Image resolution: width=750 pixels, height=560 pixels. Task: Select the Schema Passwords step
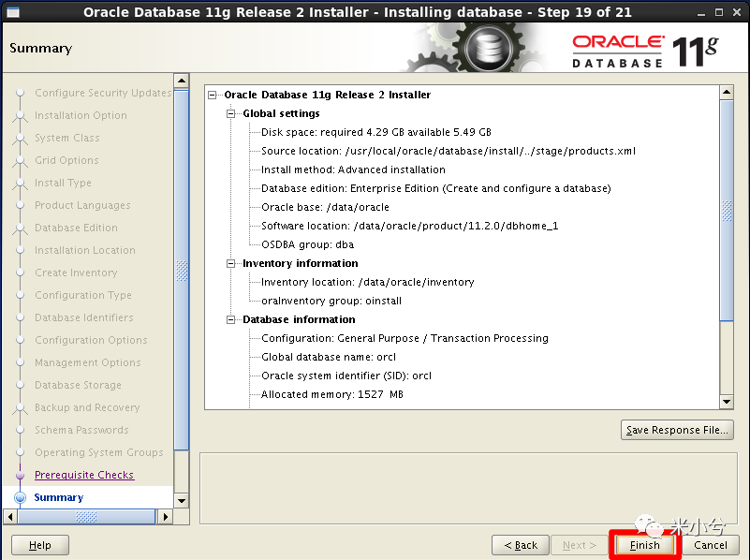point(81,430)
